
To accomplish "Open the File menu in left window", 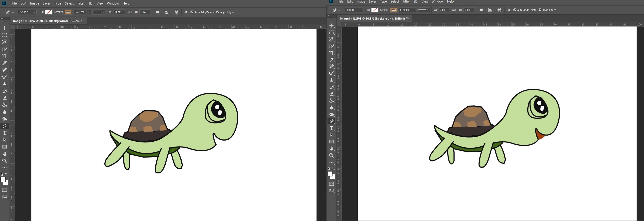I will click(14, 3).
